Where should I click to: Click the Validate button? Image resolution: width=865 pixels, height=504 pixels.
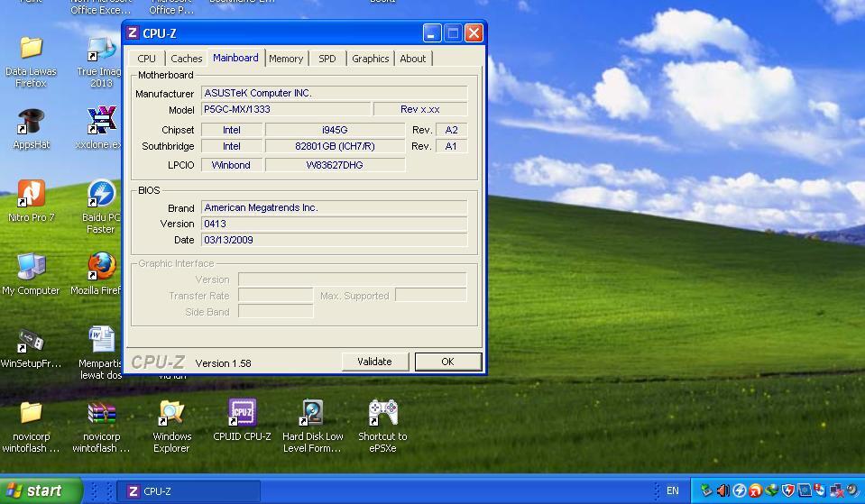pyautogui.click(x=374, y=362)
